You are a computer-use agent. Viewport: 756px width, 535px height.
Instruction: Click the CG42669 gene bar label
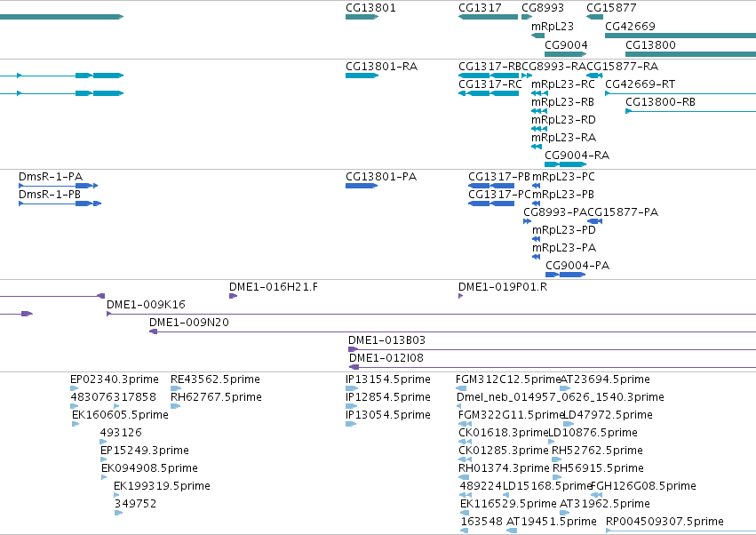pyautogui.click(x=630, y=26)
